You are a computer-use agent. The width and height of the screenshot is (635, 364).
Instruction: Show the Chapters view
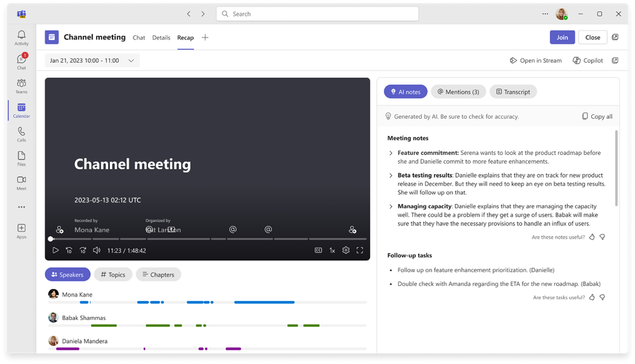pos(158,274)
